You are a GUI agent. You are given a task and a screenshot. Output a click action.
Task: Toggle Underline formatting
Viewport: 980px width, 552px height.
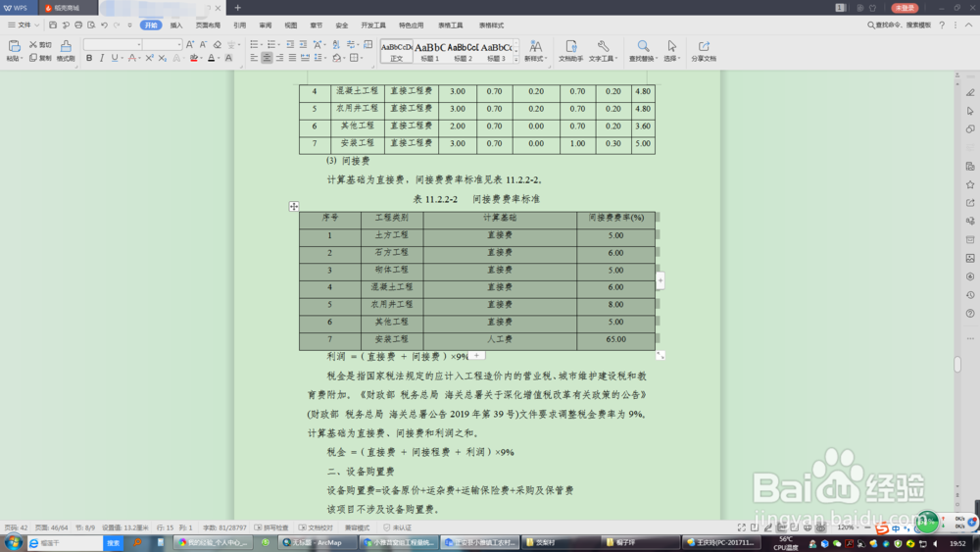point(115,58)
